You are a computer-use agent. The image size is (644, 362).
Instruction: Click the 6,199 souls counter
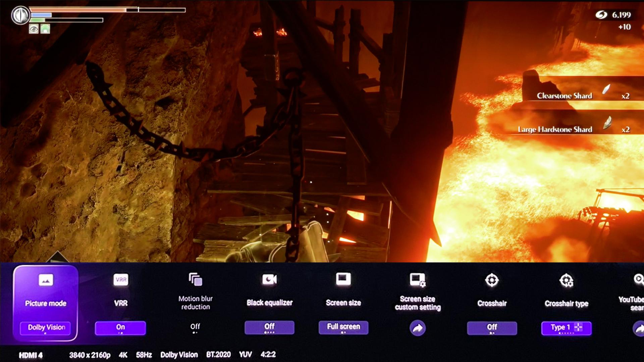click(x=622, y=15)
